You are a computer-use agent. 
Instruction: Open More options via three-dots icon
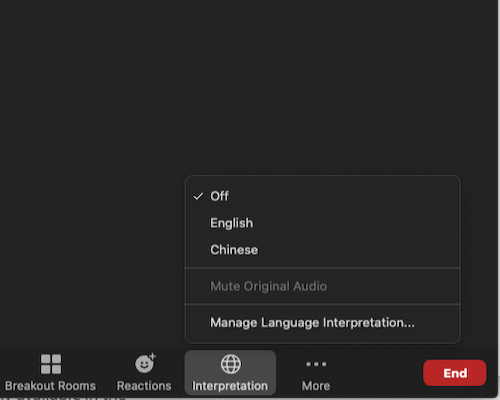point(316,364)
